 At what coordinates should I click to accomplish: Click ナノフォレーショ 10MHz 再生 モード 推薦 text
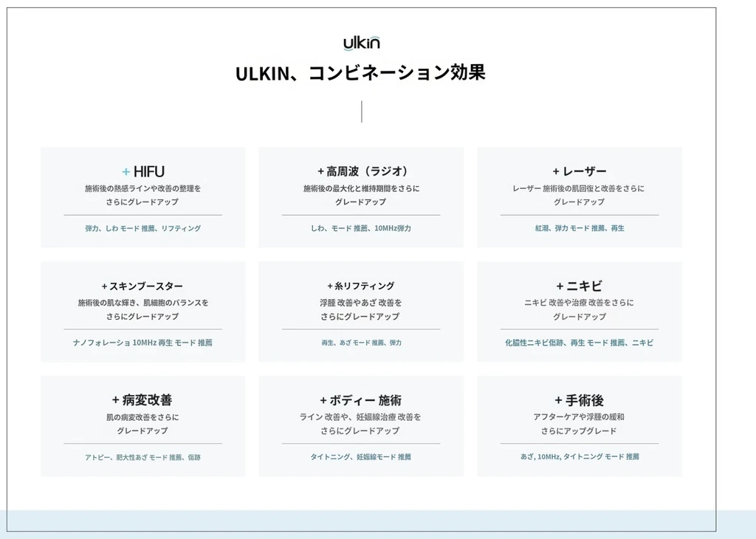coord(142,343)
